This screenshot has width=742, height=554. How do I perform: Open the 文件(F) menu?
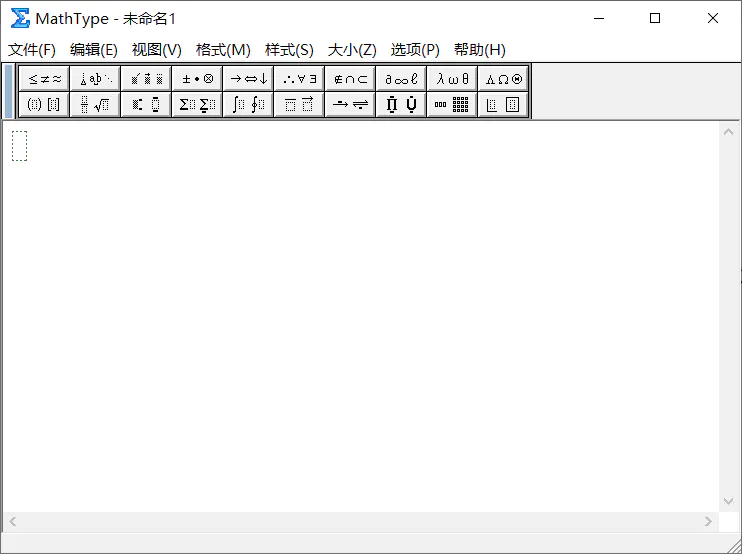(32, 50)
